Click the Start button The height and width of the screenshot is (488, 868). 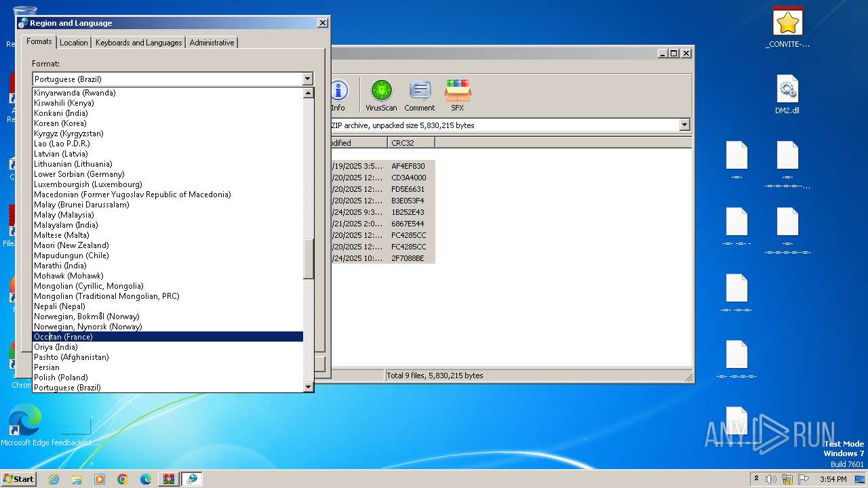pyautogui.click(x=19, y=479)
